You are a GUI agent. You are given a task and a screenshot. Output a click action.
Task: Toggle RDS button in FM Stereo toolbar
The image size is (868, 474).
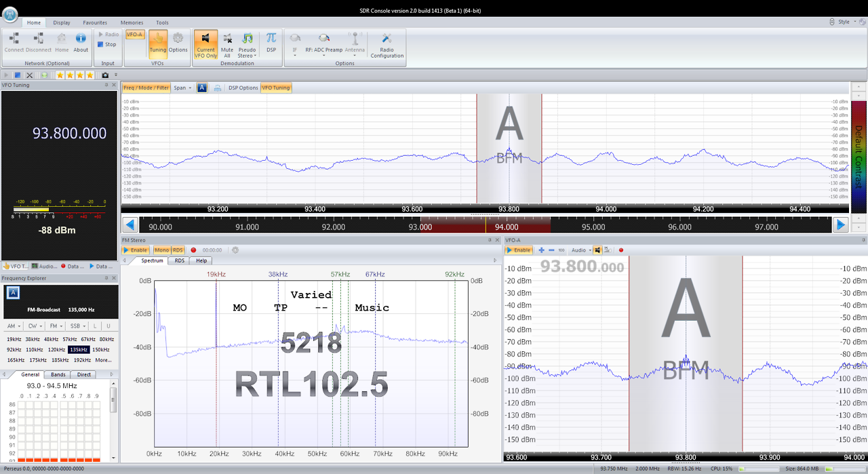click(178, 250)
